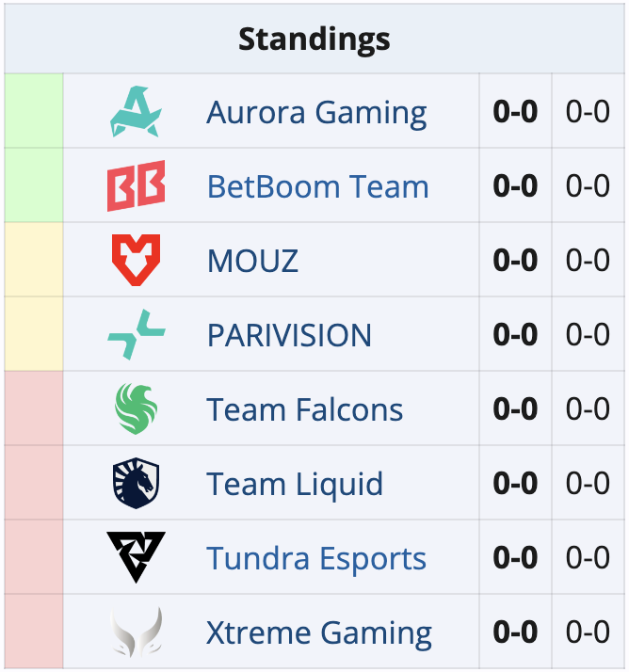Click the PARIVISION team logo
The image size is (629, 672).
136,335
